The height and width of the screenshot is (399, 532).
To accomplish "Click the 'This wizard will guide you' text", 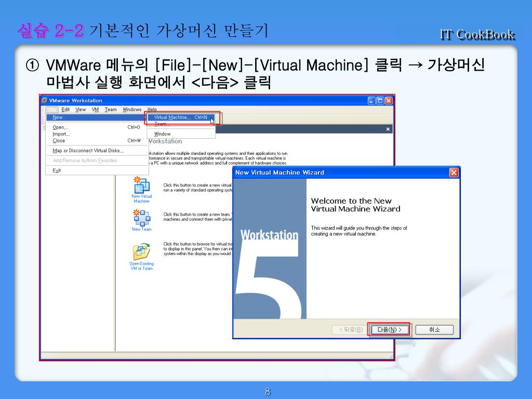I will point(359,231).
